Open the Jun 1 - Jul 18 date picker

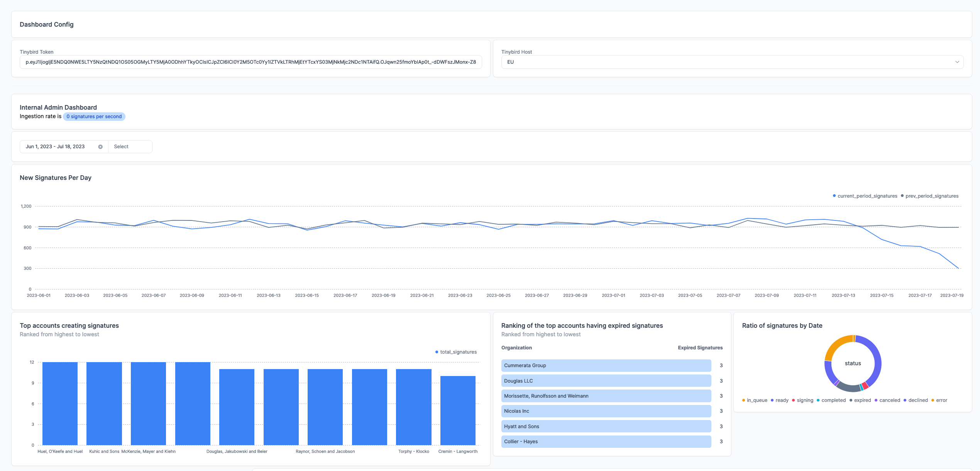pos(55,147)
